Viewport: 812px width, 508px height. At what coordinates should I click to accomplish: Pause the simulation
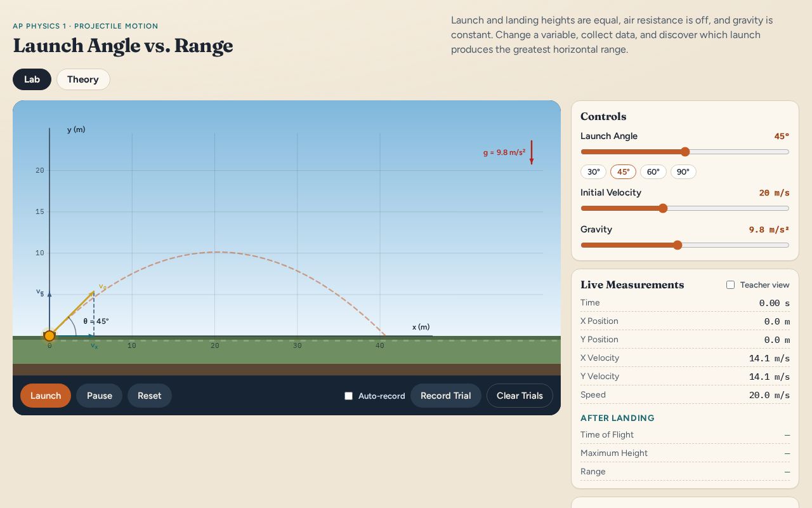[x=100, y=396]
